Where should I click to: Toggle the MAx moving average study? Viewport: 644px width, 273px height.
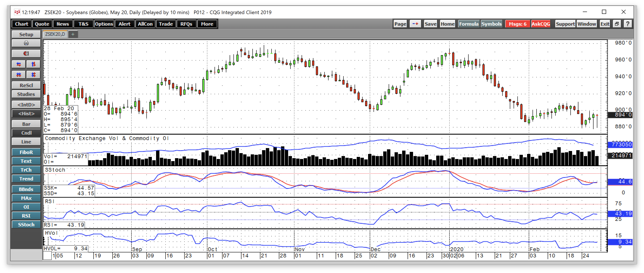[26, 198]
